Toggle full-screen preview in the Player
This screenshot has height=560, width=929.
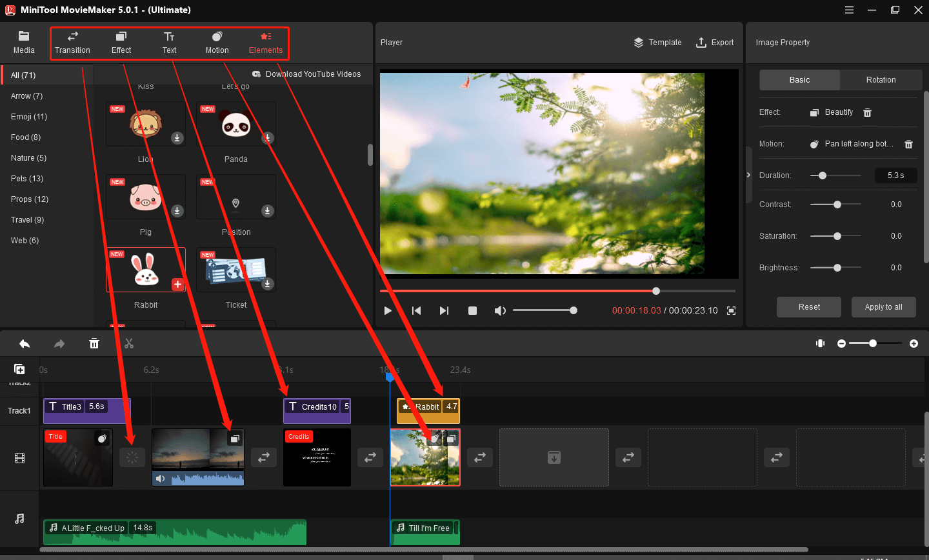732,310
